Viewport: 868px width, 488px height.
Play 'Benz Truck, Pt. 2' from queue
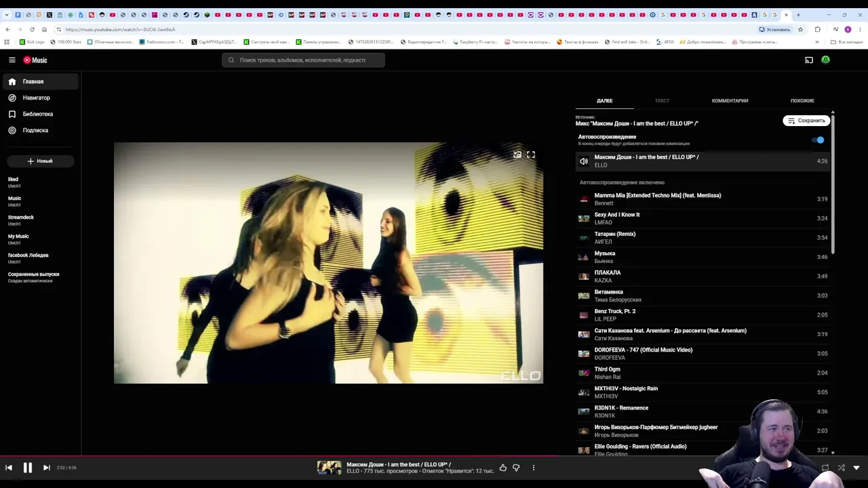[703, 315]
